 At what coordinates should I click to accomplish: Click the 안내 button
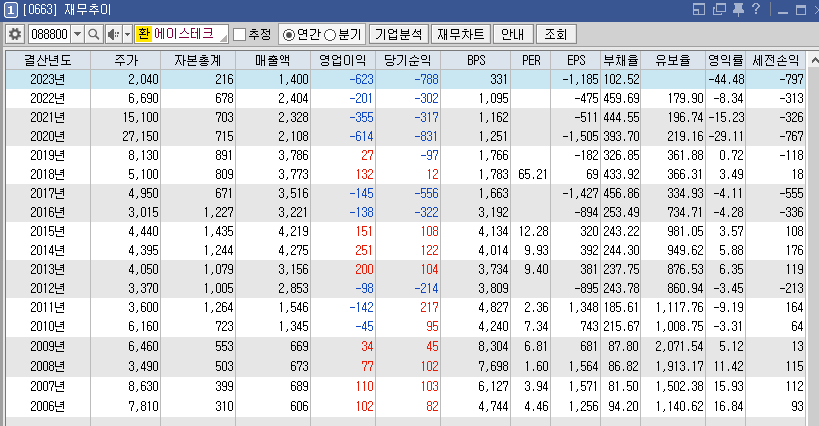pyautogui.click(x=512, y=34)
